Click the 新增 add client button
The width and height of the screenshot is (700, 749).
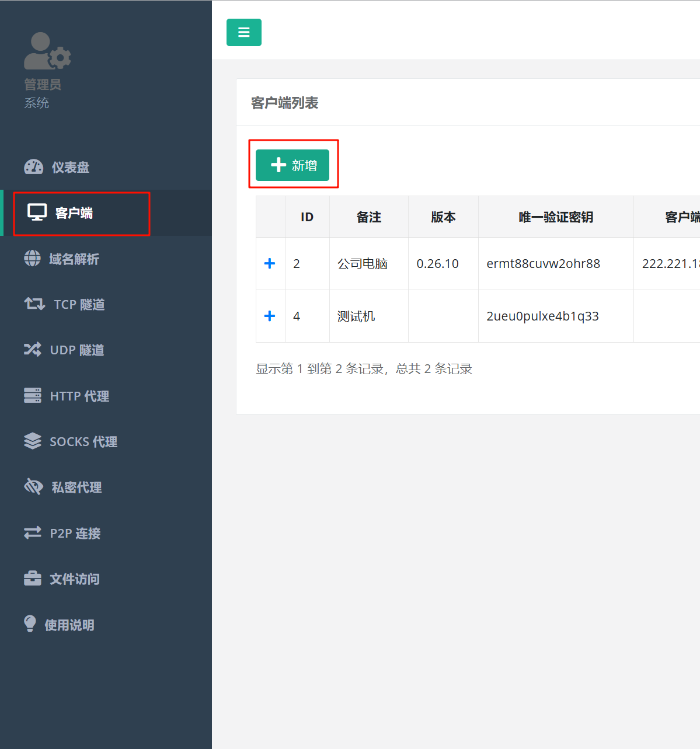292,165
